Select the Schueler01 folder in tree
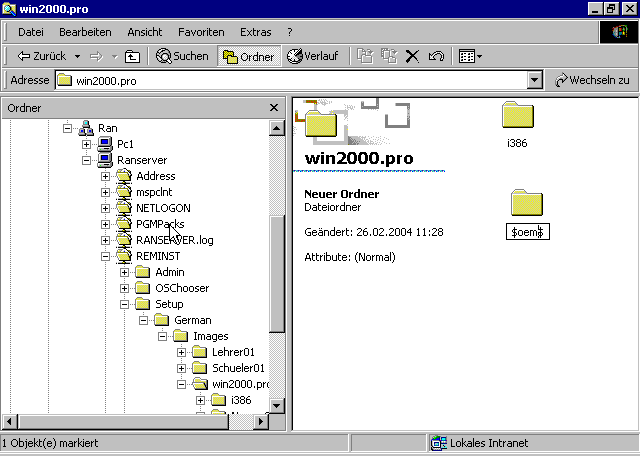This screenshot has width=640, height=456. [x=238, y=368]
